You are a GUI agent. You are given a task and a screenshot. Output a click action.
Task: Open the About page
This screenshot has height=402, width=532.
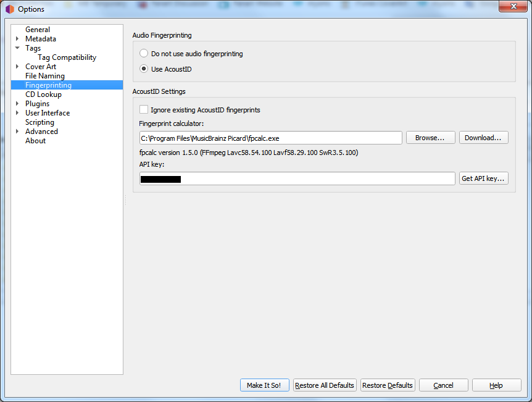35,141
